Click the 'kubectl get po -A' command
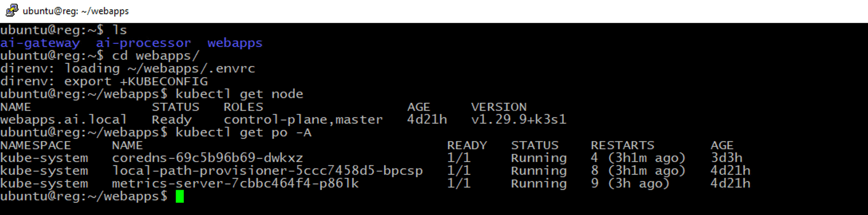This screenshot has width=868, height=215. pos(243,132)
